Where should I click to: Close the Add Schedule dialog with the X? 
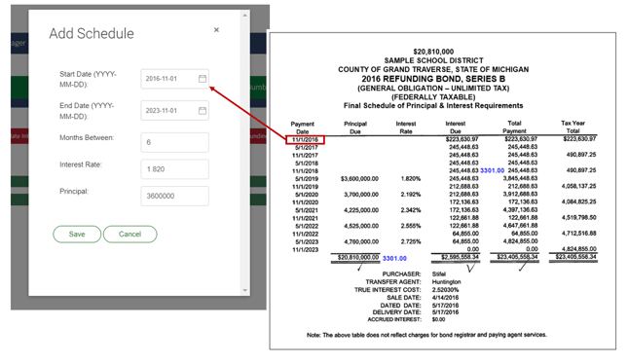[x=216, y=29]
